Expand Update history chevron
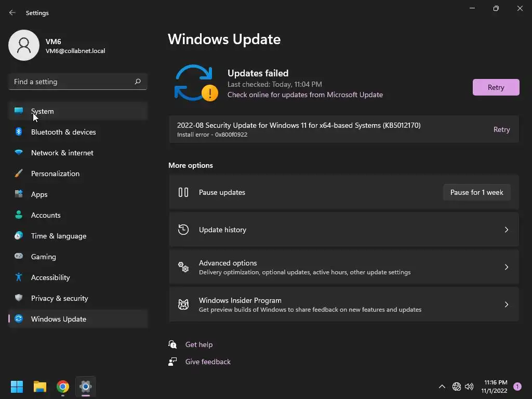The width and height of the screenshot is (532, 399). click(506, 230)
